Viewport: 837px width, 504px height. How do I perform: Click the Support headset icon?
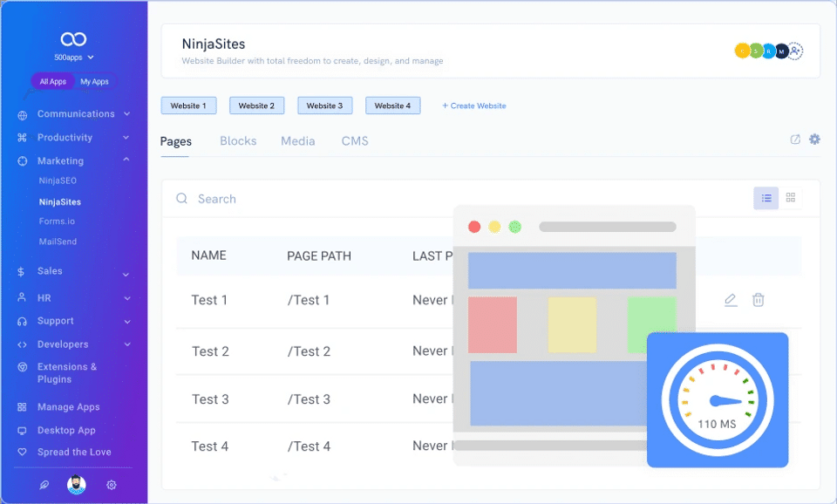22,322
